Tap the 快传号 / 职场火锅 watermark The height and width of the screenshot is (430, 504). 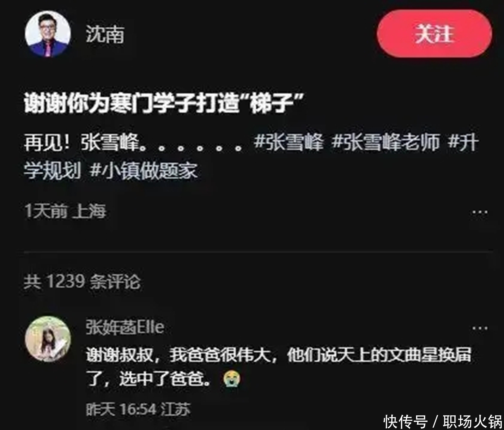click(x=443, y=422)
